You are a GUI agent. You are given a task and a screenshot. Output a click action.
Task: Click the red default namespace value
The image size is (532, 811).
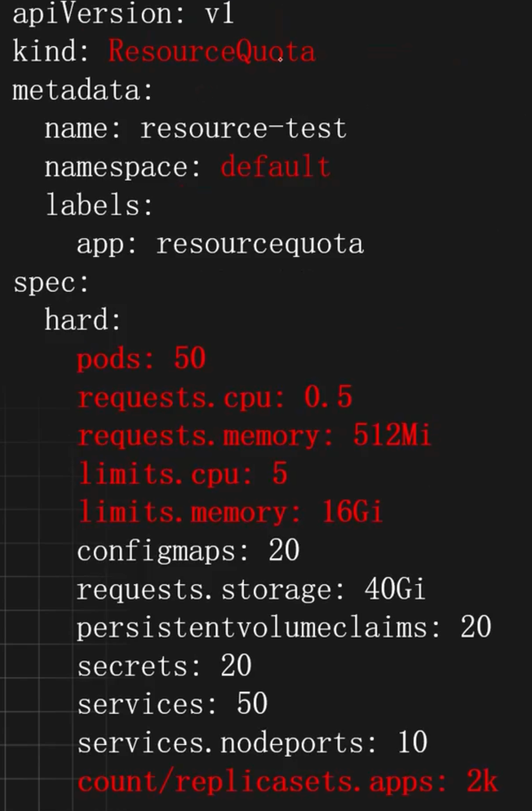click(x=275, y=167)
